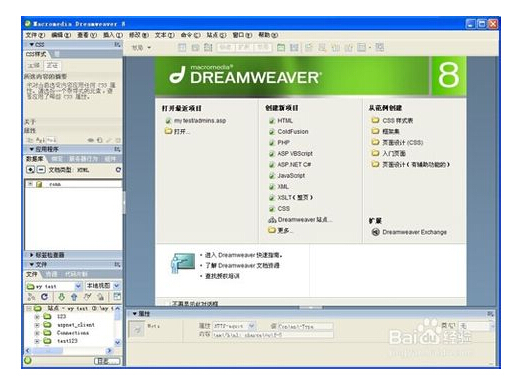Collapse the 应用程序 panel group

click(32, 149)
